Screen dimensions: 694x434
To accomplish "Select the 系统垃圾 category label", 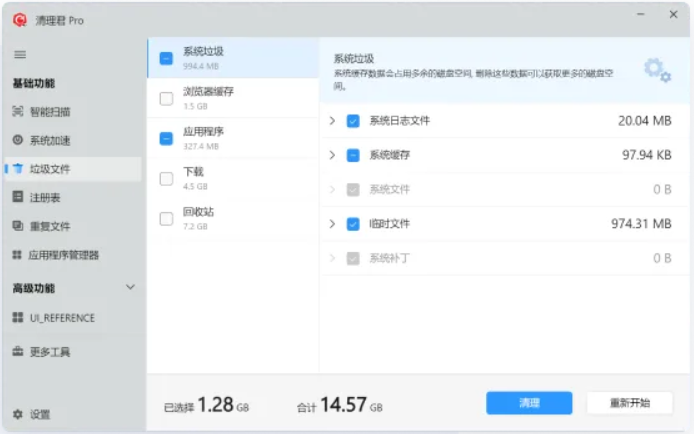I will click(x=204, y=51).
